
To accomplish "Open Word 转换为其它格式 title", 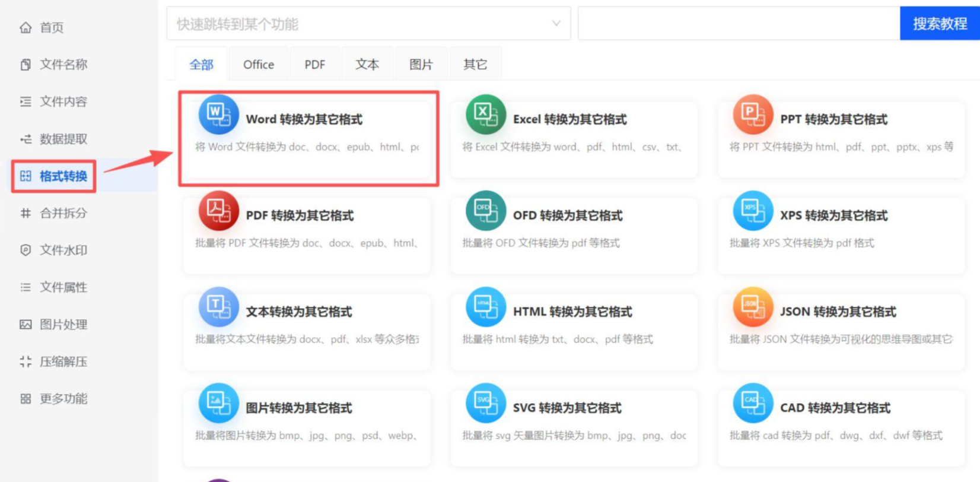I will click(304, 119).
